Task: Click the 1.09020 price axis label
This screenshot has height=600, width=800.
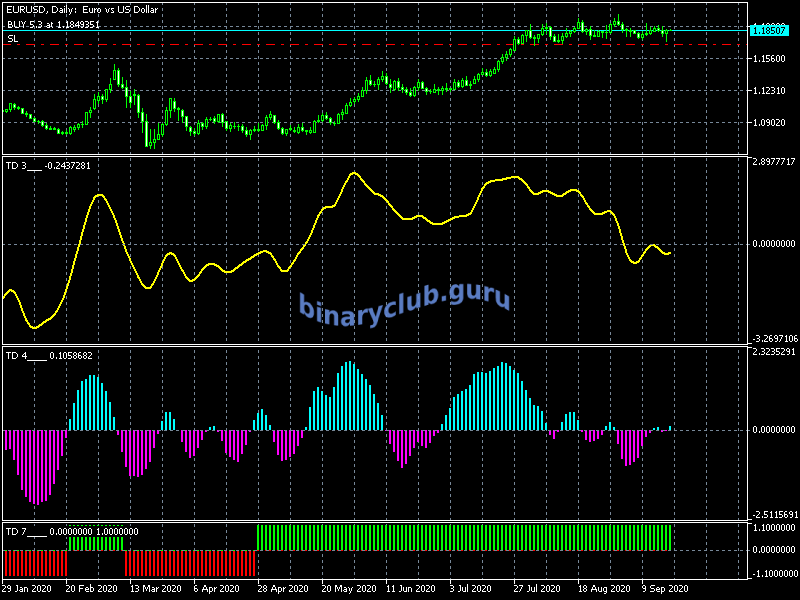Action: tap(772, 123)
